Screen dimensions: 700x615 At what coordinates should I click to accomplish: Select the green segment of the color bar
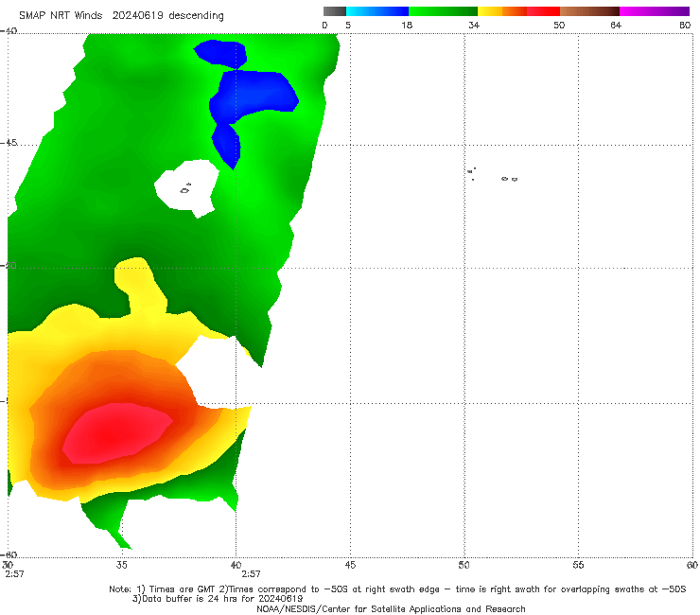443,11
